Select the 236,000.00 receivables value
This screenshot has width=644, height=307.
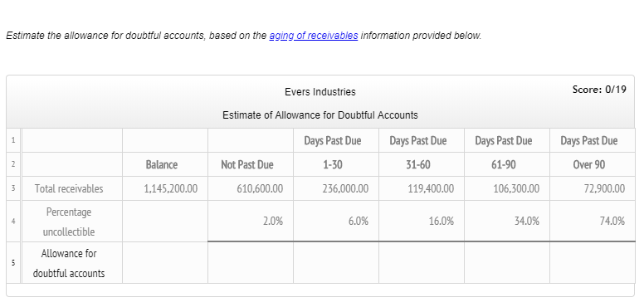pos(345,189)
